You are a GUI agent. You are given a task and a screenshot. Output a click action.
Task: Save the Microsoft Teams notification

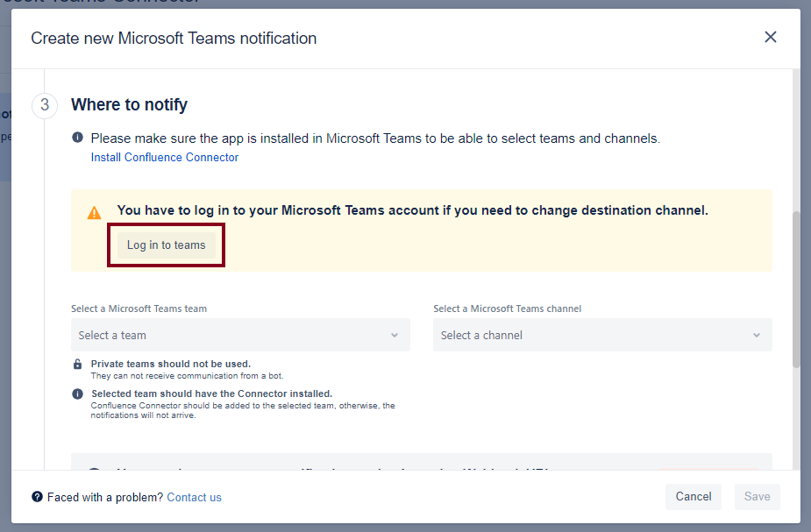tap(757, 496)
